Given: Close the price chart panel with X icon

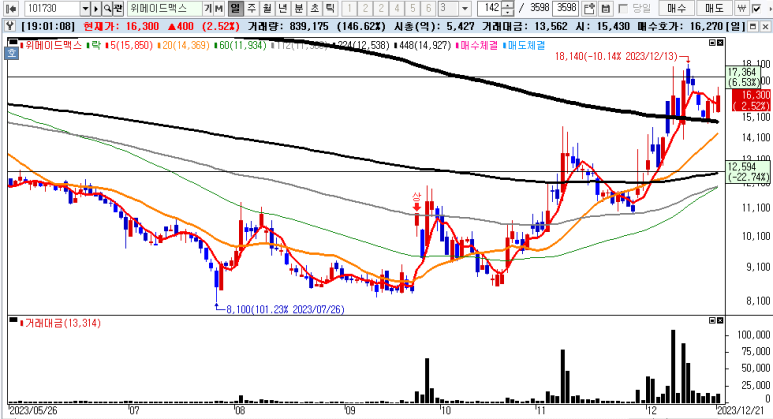Looking at the screenshot, I should click(720, 43).
